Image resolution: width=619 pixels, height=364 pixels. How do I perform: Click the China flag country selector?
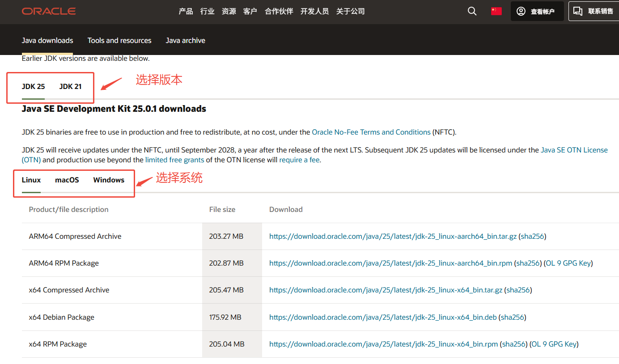pyautogui.click(x=496, y=11)
